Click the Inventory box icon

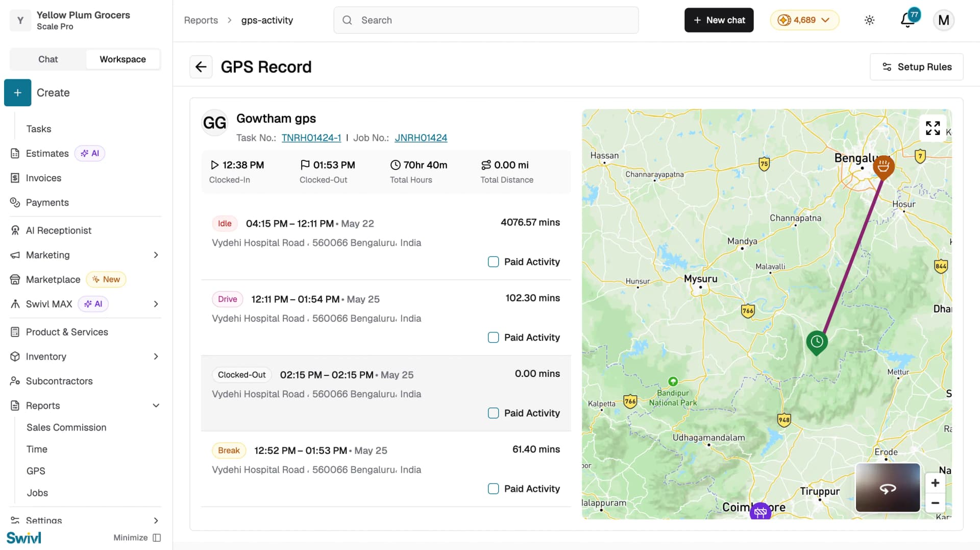coord(15,356)
